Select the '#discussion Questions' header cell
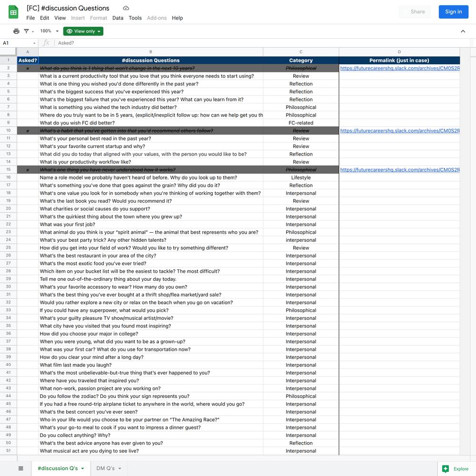 150,60
